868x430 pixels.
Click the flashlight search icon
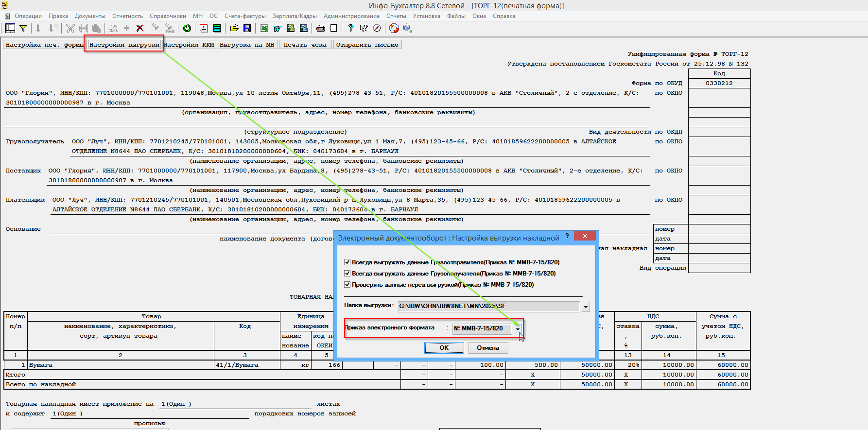(x=156, y=28)
